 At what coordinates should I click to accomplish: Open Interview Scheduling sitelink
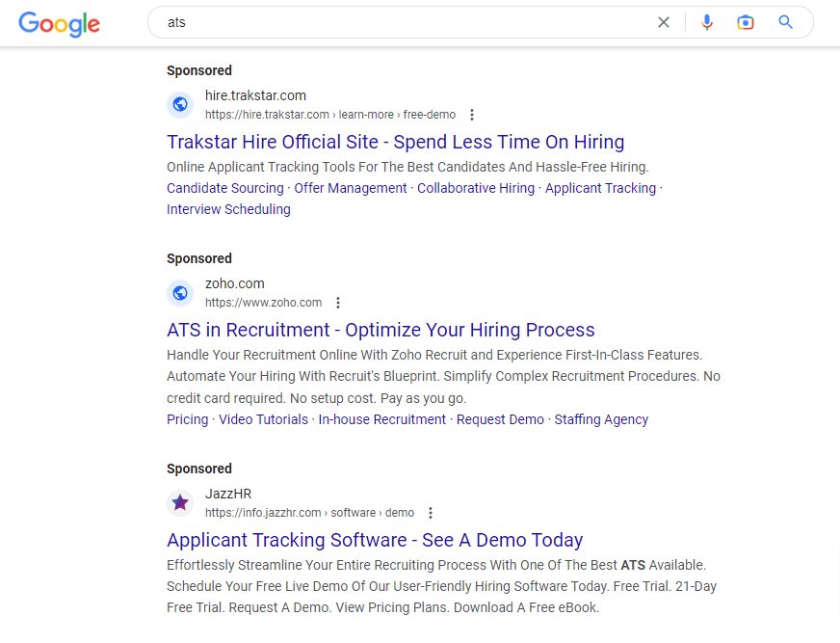(x=228, y=209)
